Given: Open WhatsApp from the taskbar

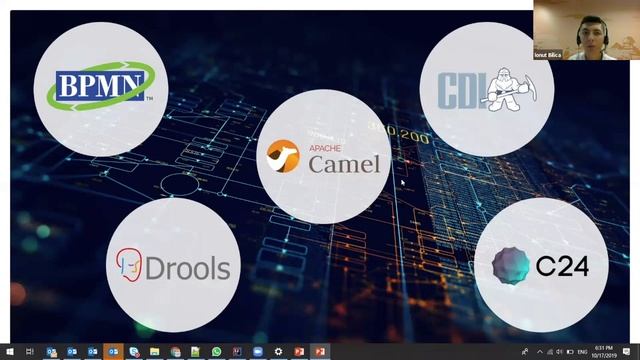Looking at the screenshot, I should click(x=216, y=351).
